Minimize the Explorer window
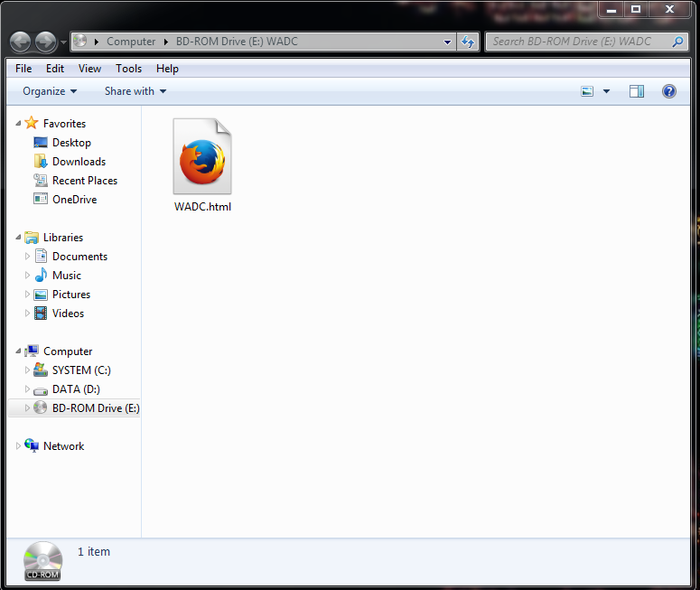 (612, 9)
